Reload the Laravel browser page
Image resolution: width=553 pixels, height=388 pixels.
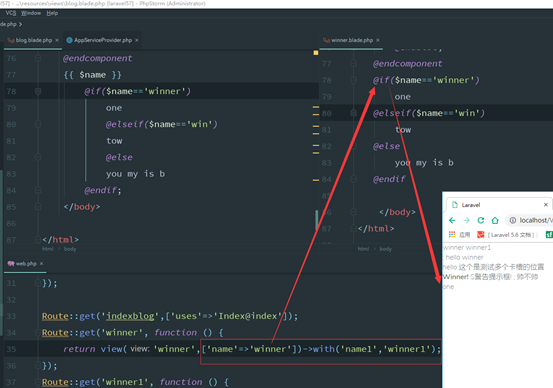pos(481,220)
